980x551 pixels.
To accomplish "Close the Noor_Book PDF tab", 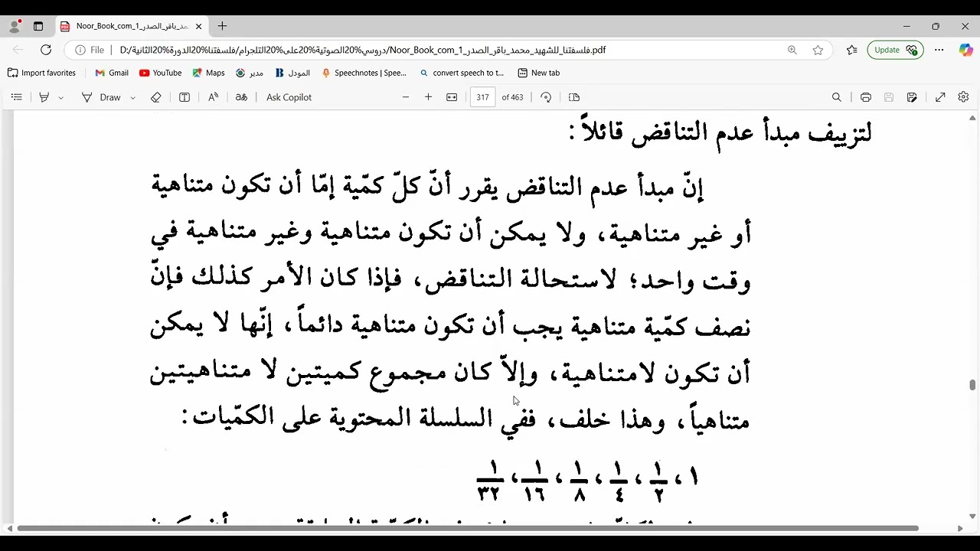I will coord(198,26).
